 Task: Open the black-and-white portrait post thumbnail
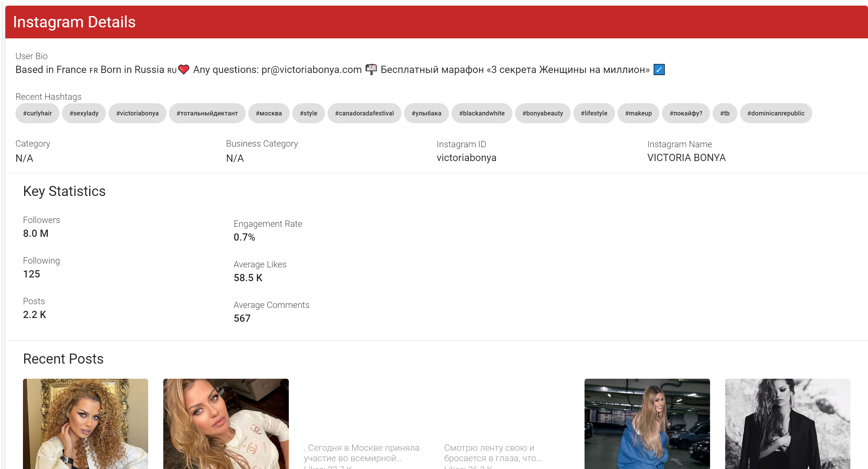point(787,424)
